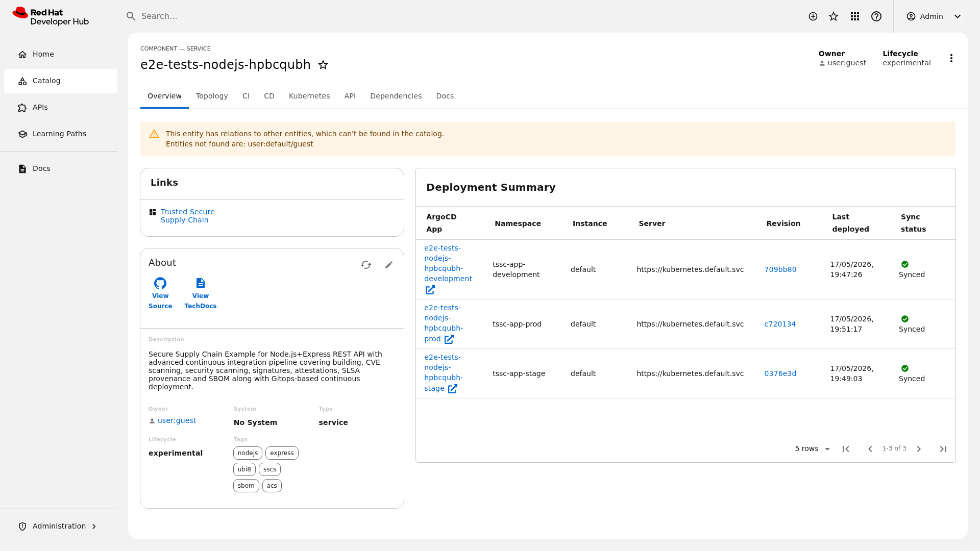Viewport: 980px width, 551px height.
Task: Open the 5 rows page size dropdown
Action: [x=813, y=449]
